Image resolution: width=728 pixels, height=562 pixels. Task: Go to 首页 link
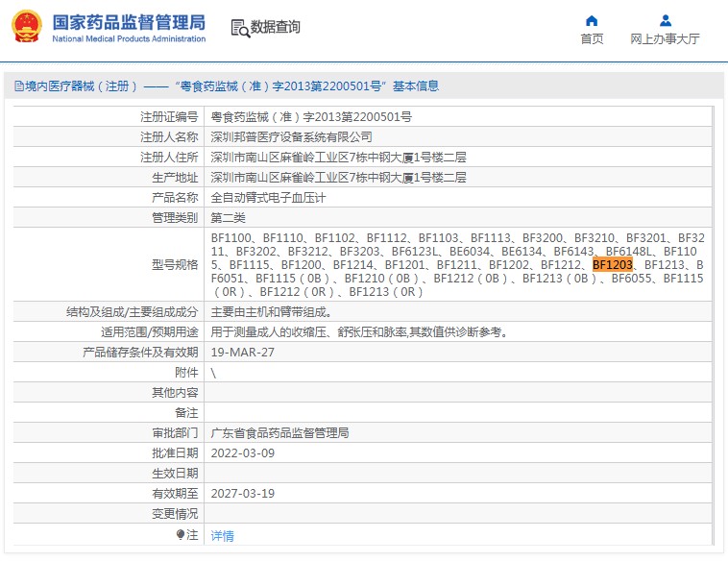point(592,39)
